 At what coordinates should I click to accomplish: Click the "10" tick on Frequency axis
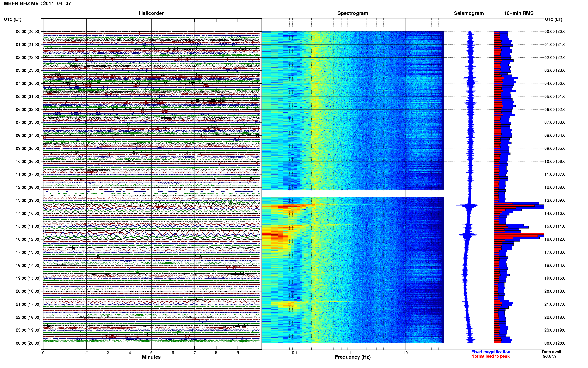click(405, 353)
